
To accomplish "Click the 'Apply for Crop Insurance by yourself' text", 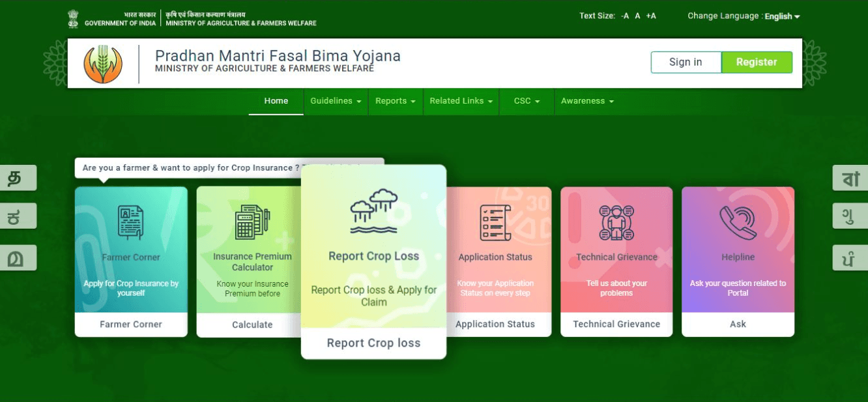I will (131, 288).
